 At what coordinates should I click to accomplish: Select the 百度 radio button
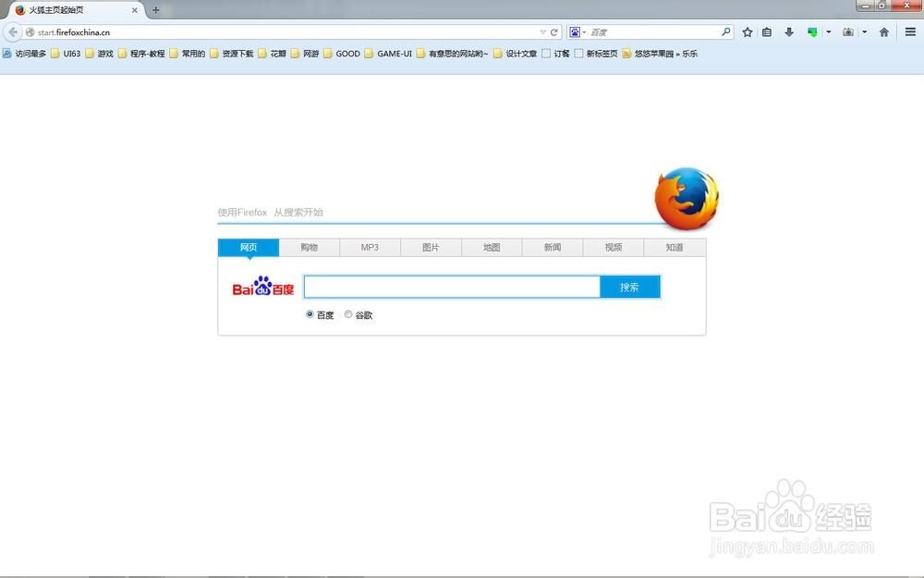[x=310, y=314]
